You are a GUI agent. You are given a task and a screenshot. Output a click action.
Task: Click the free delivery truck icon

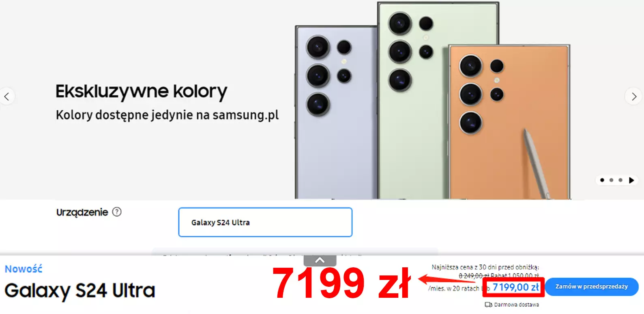coord(488,304)
